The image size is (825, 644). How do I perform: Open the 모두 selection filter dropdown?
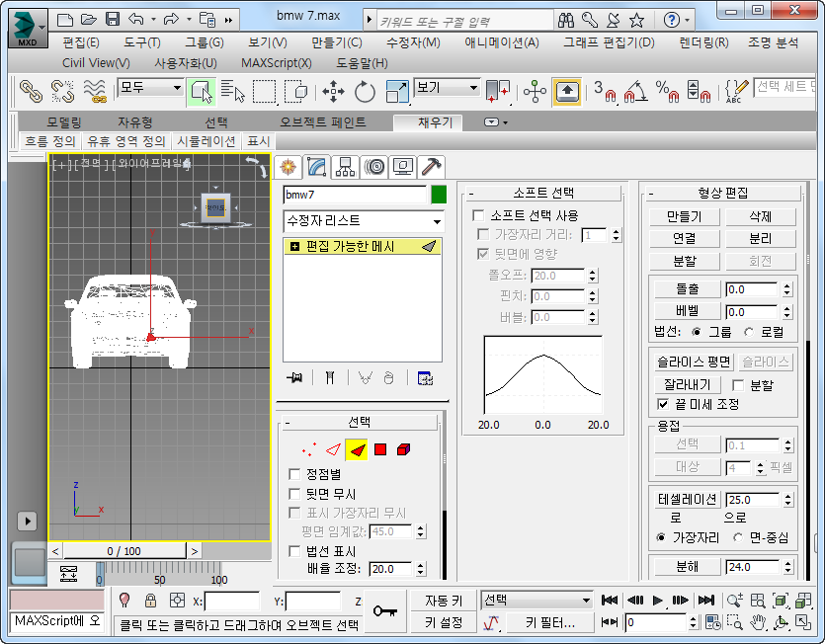[150, 89]
